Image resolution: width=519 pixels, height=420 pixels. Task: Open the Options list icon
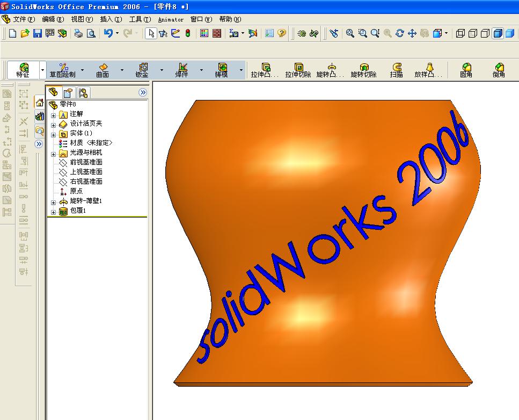pyautogui.click(x=269, y=33)
